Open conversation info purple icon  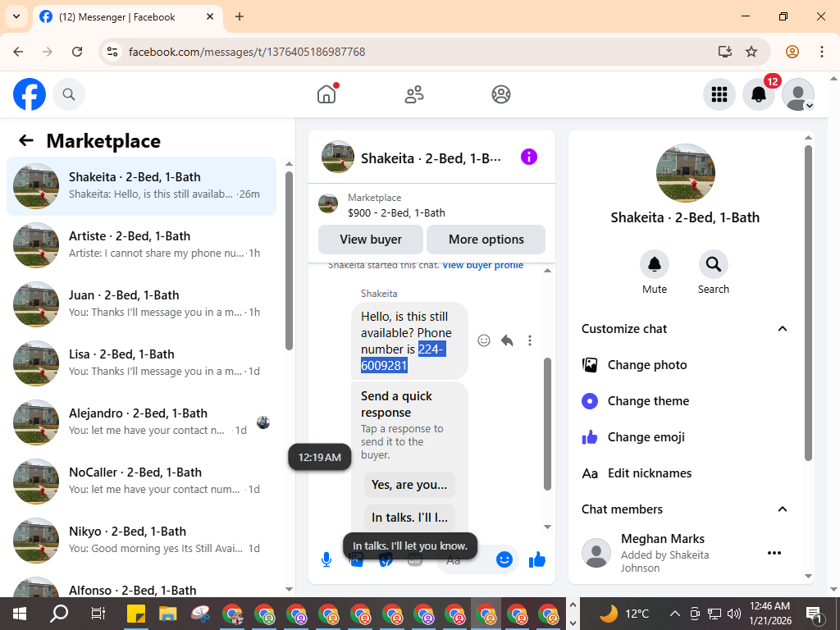tap(529, 157)
